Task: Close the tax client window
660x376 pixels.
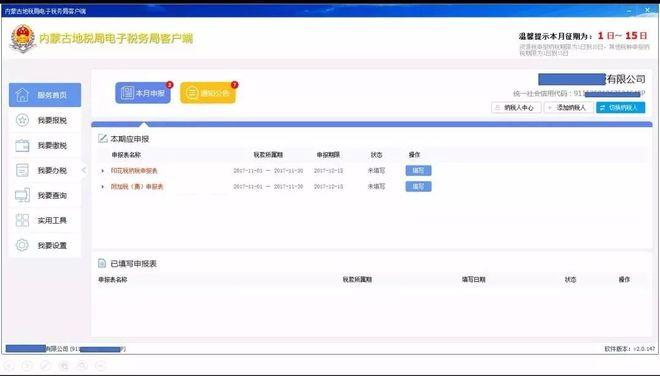Action: click(647, 11)
